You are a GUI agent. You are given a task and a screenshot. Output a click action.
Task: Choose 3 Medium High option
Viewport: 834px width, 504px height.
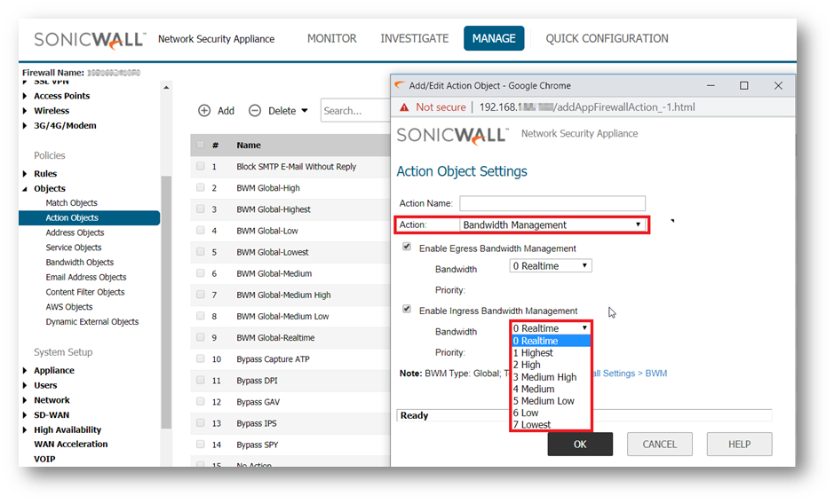pyautogui.click(x=551, y=377)
